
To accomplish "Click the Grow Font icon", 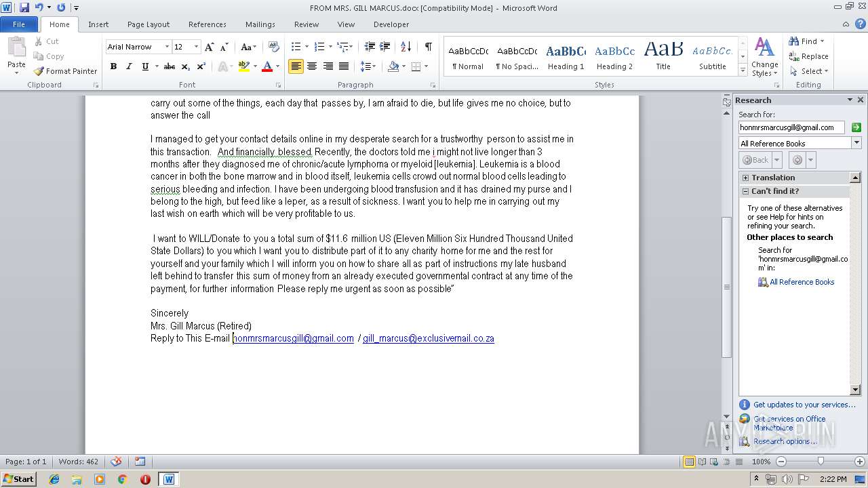I will [210, 47].
